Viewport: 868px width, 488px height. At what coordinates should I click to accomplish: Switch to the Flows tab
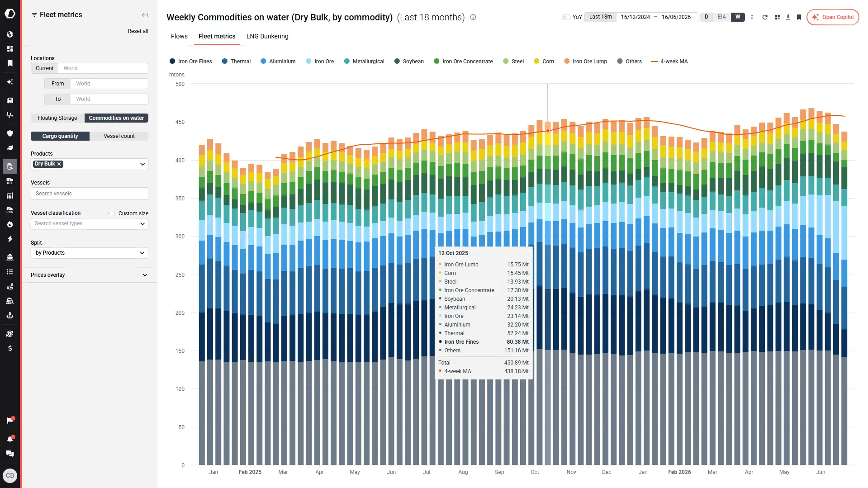179,36
